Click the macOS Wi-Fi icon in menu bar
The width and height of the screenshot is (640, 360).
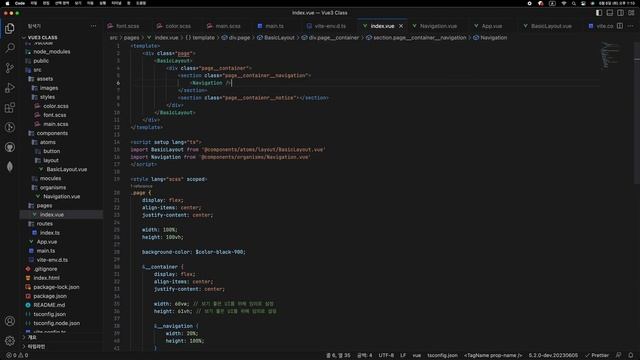click(x=564, y=3)
